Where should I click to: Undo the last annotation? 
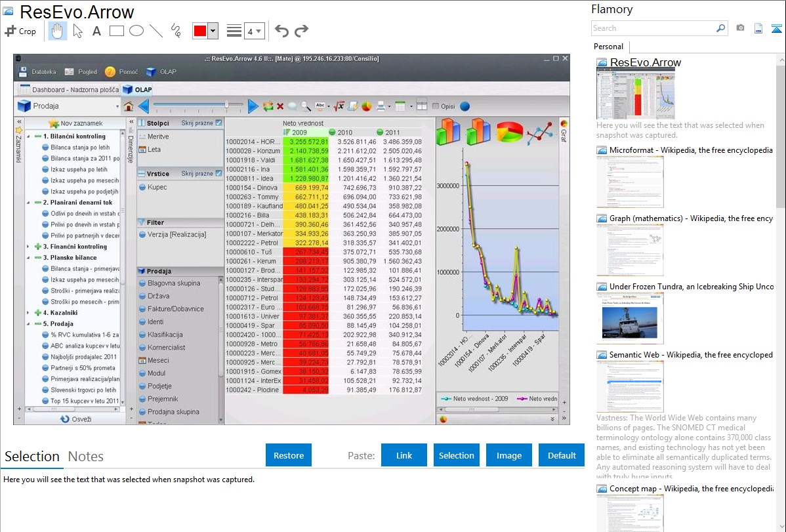pos(281,31)
